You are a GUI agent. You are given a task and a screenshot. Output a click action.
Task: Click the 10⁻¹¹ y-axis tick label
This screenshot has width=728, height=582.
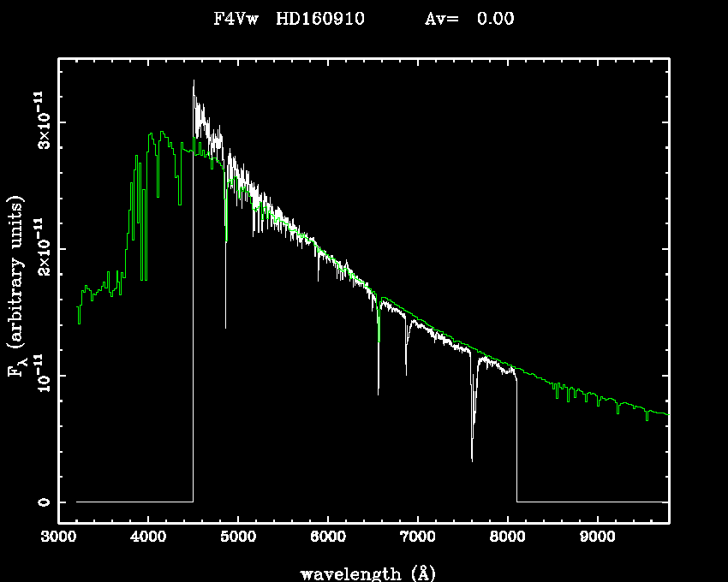[x=41, y=375]
